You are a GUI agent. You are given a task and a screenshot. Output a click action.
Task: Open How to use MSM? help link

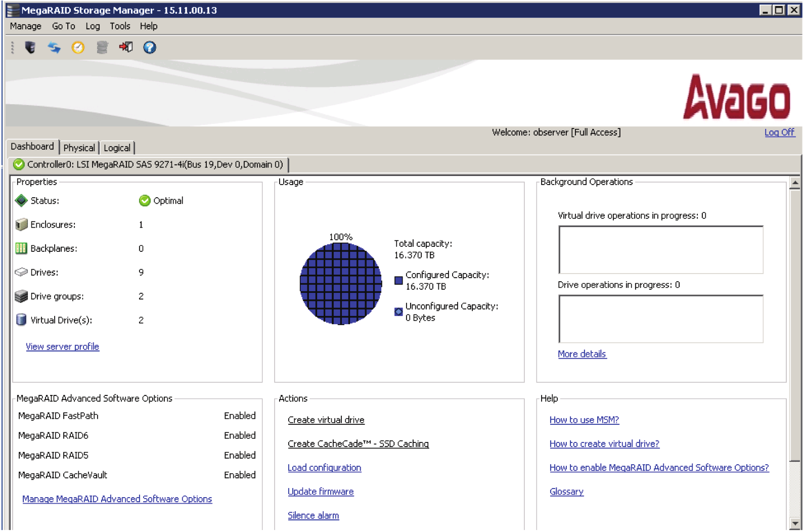pos(584,420)
